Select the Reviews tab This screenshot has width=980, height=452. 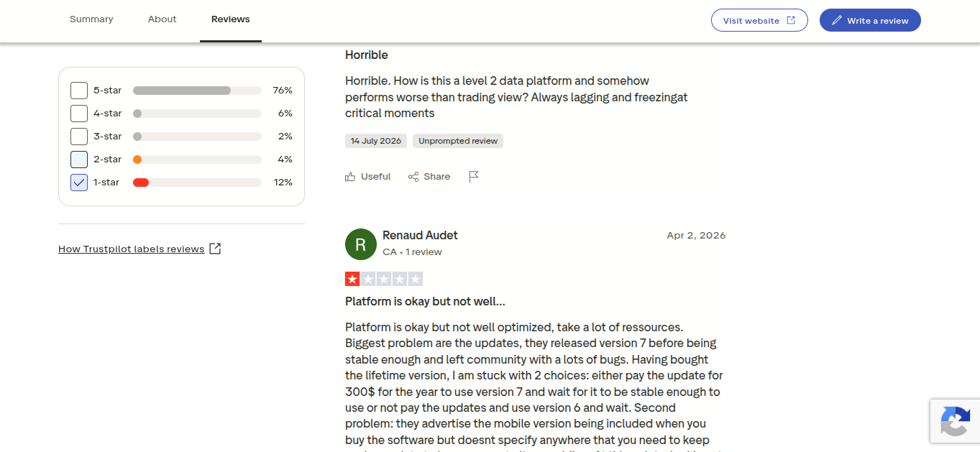pos(231,19)
